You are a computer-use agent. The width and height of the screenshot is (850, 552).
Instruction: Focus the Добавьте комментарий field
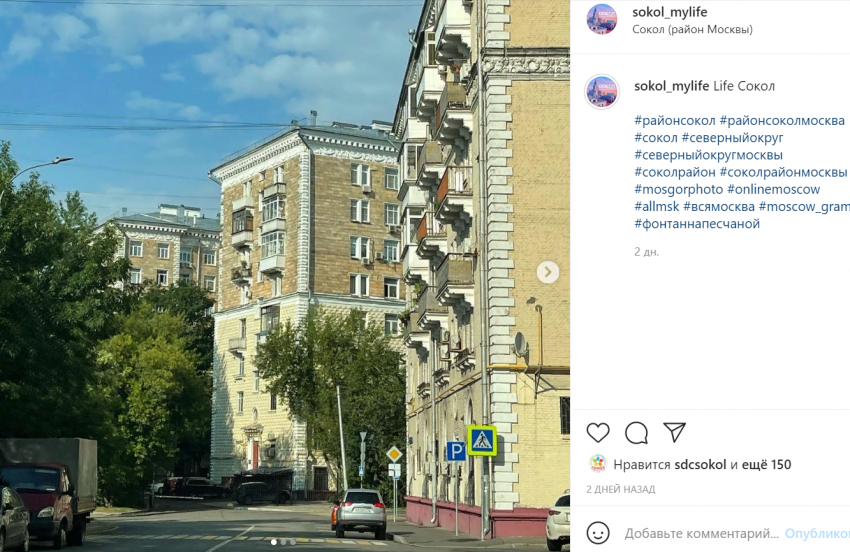(x=701, y=534)
